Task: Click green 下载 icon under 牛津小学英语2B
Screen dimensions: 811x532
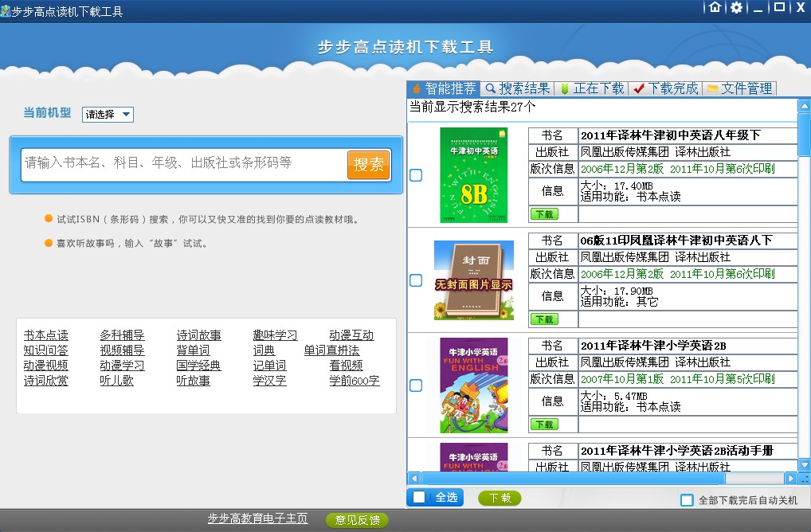Action: (544, 424)
